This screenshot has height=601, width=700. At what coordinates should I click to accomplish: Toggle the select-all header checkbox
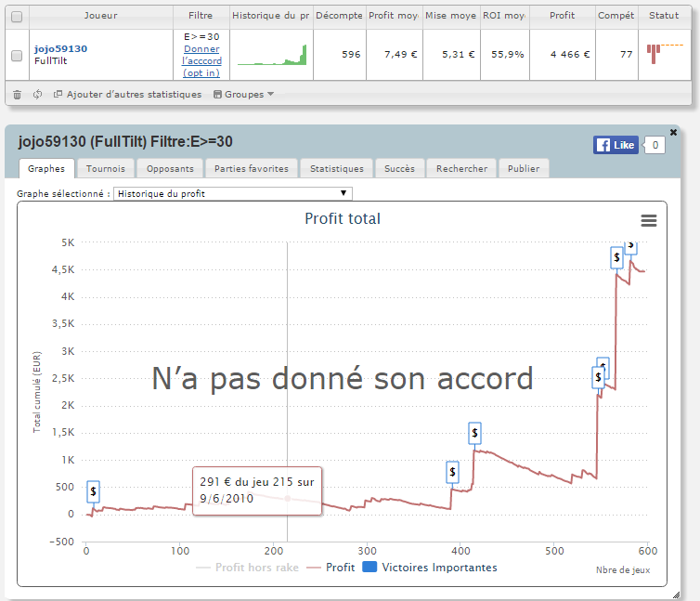(16, 16)
